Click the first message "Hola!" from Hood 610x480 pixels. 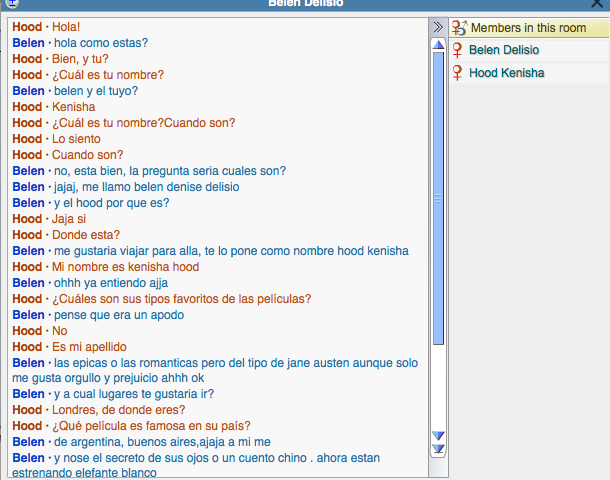(67, 27)
